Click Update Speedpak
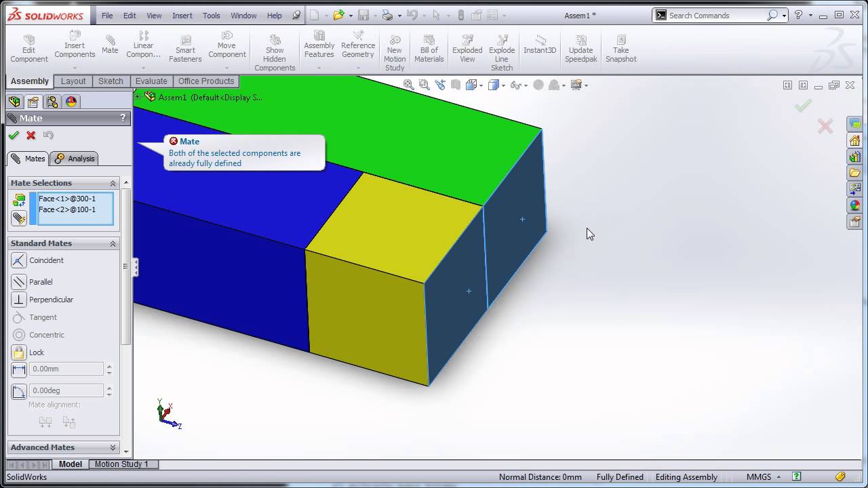The image size is (868, 488). tap(580, 49)
